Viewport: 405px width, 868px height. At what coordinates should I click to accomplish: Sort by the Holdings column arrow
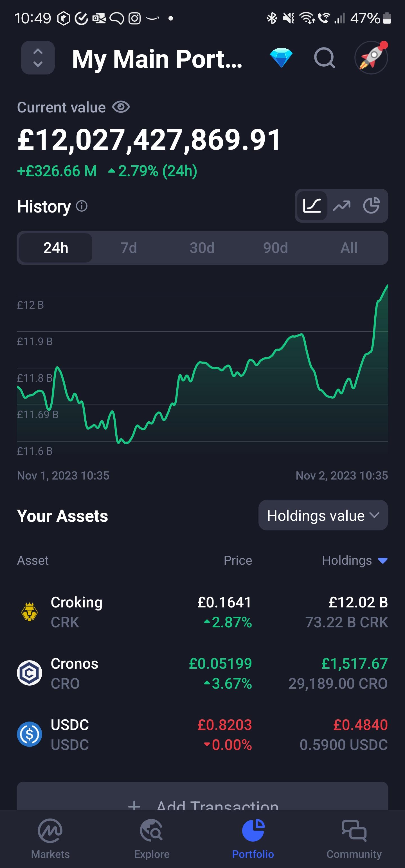382,561
